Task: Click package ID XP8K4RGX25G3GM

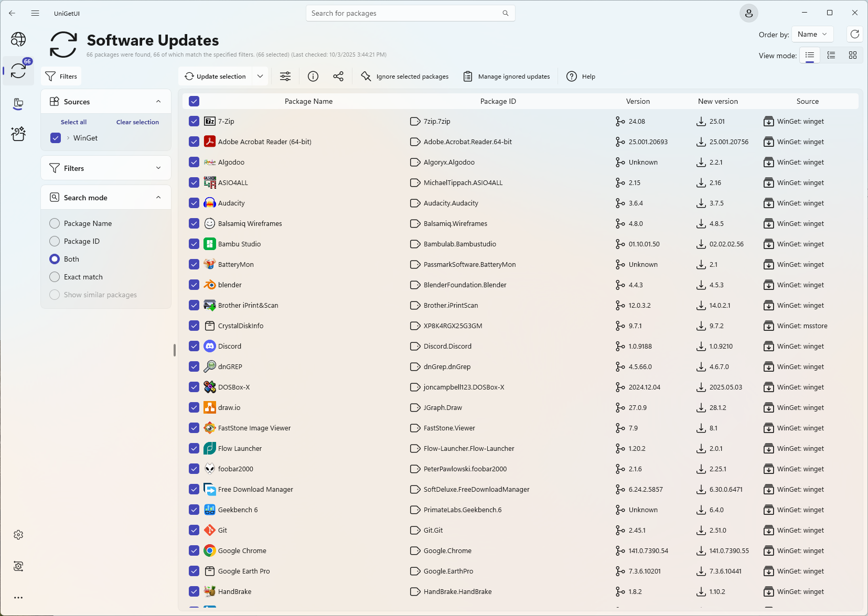Action: [453, 326]
